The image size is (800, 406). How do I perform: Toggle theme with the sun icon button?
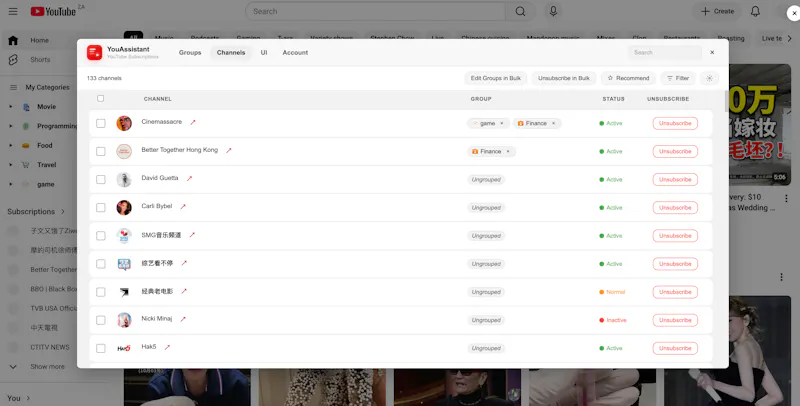[709, 78]
